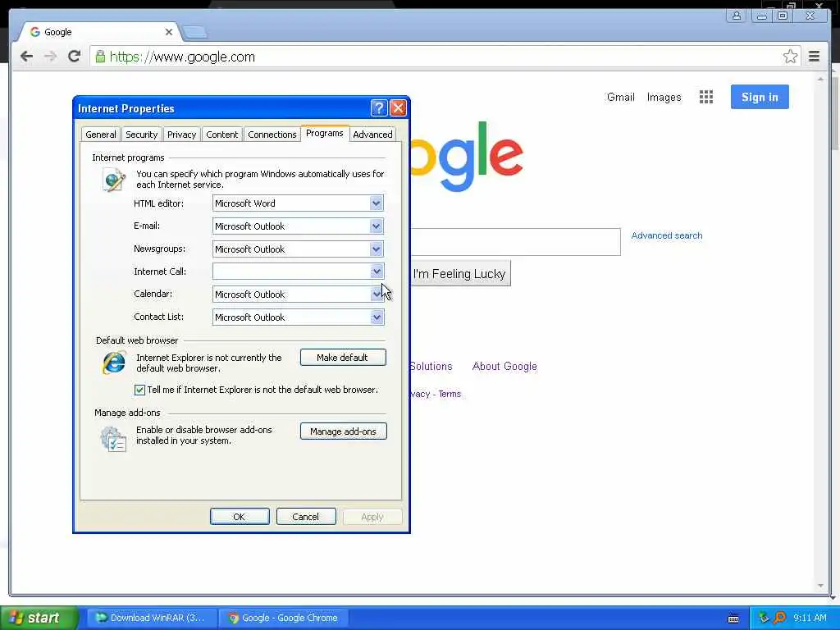
Task: Switch to the Content tab
Action: (x=221, y=135)
